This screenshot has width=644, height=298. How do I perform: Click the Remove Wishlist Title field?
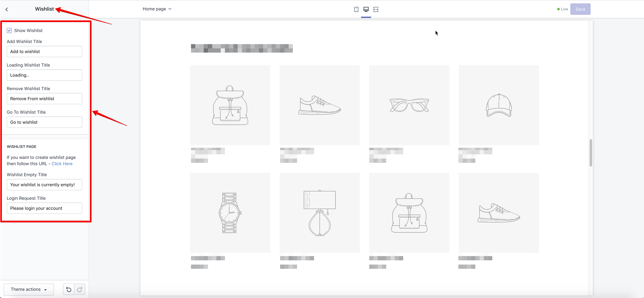pyautogui.click(x=44, y=99)
